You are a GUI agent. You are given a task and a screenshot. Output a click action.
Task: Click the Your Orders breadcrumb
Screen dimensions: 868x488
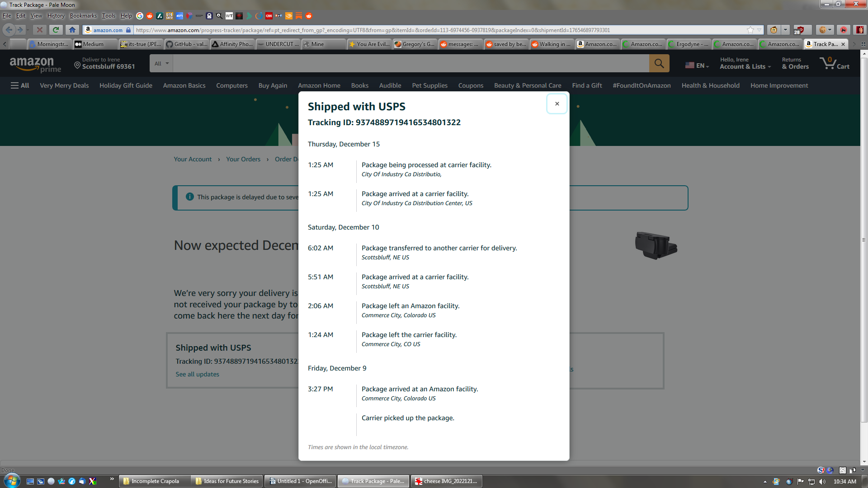pos(243,159)
